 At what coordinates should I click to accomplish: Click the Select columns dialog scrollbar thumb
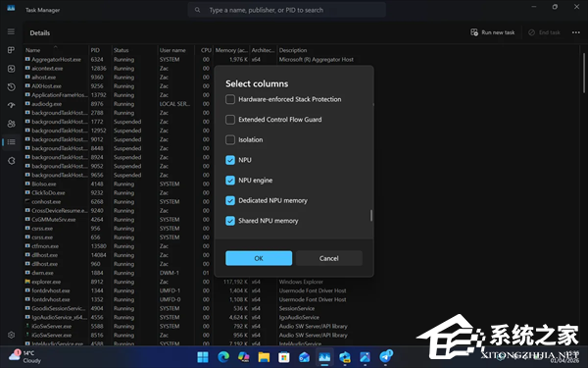(x=371, y=216)
